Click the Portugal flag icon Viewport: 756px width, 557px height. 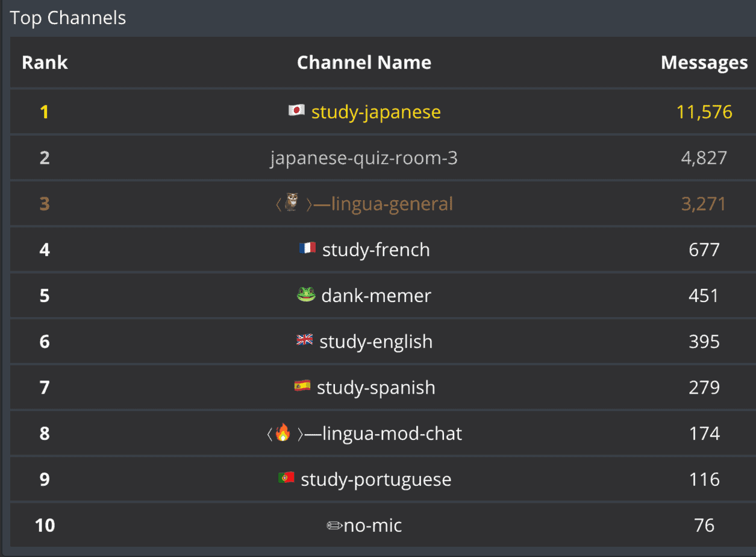(286, 478)
